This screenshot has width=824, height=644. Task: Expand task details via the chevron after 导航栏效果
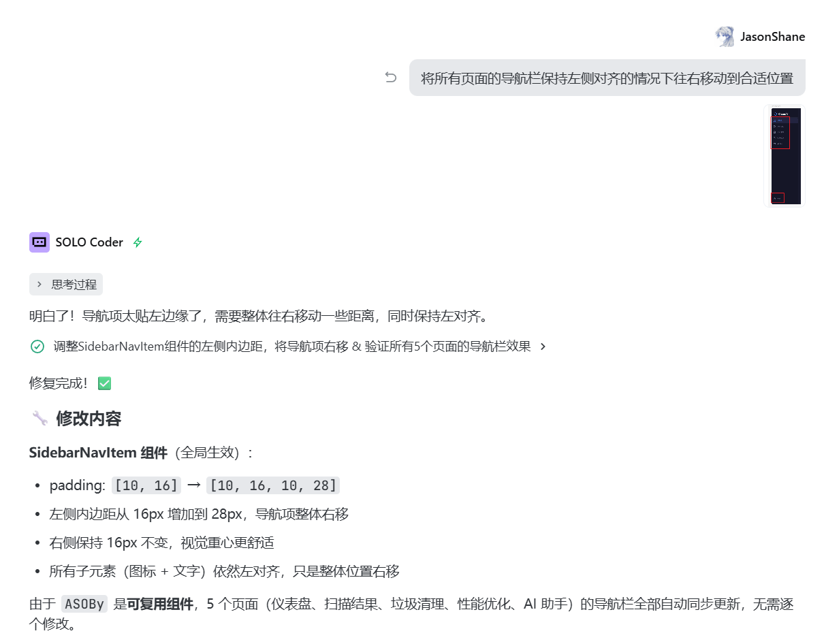pos(543,347)
